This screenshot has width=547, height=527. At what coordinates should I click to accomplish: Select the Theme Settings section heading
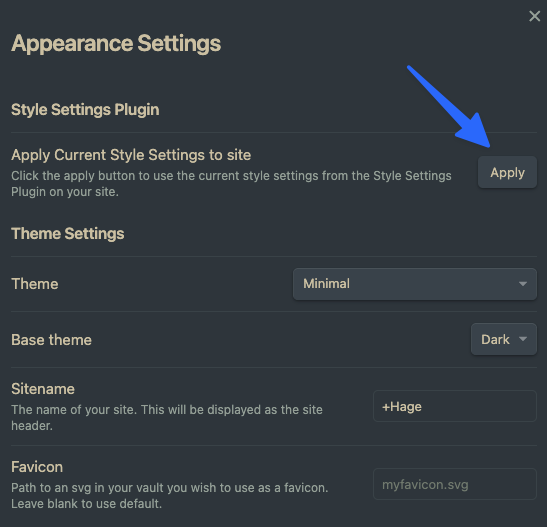click(68, 233)
